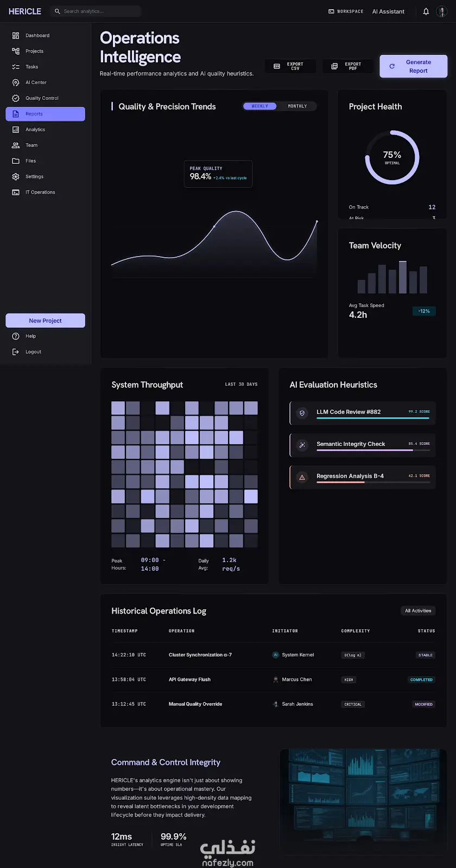Open the Files folder icon
This screenshot has width=456, height=868.
tap(16, 161)
